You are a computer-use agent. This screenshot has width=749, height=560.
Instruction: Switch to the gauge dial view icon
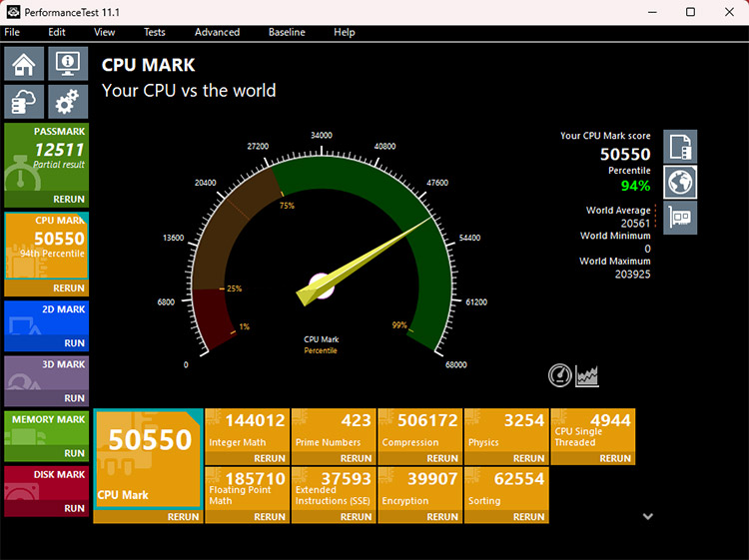coord(560,375)
